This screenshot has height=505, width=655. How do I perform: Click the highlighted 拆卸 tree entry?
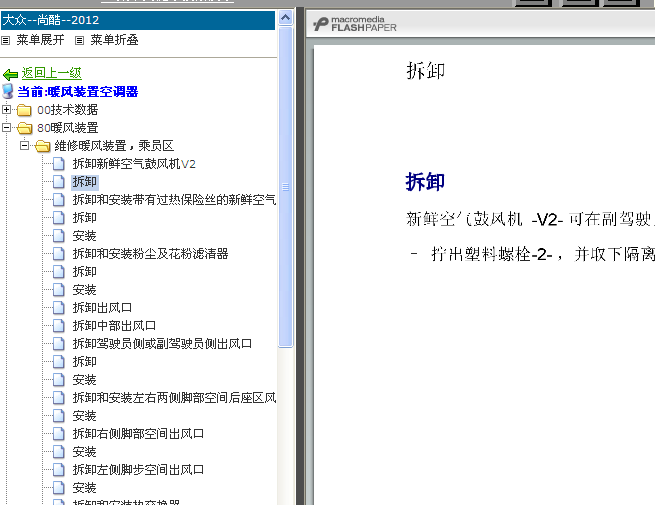tap(84, 182)
